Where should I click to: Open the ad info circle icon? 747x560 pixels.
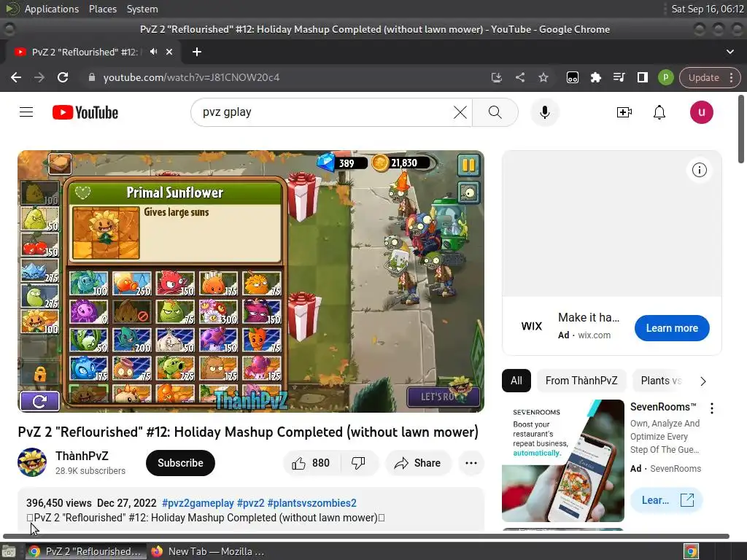point(700,170)
